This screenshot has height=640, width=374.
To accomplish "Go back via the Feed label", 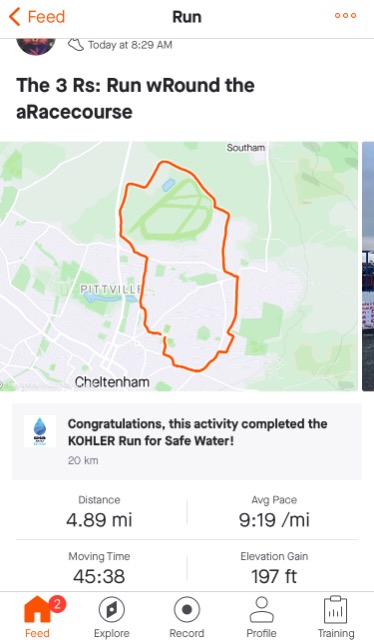I will 46,17.
